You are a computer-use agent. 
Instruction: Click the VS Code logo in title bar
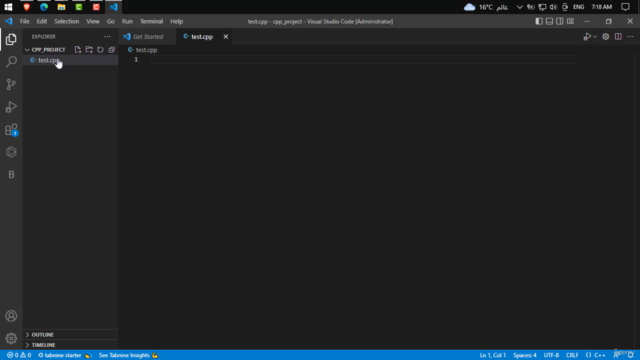pyautogui.click(x=9, y=21)
